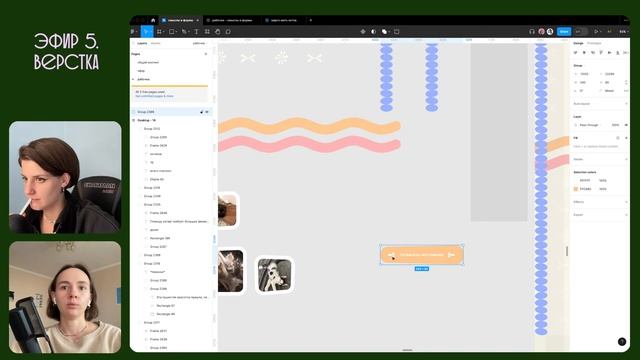
Task: Open the Boolean operations icon
Action: pyautogui.click(x=384, y=31)
